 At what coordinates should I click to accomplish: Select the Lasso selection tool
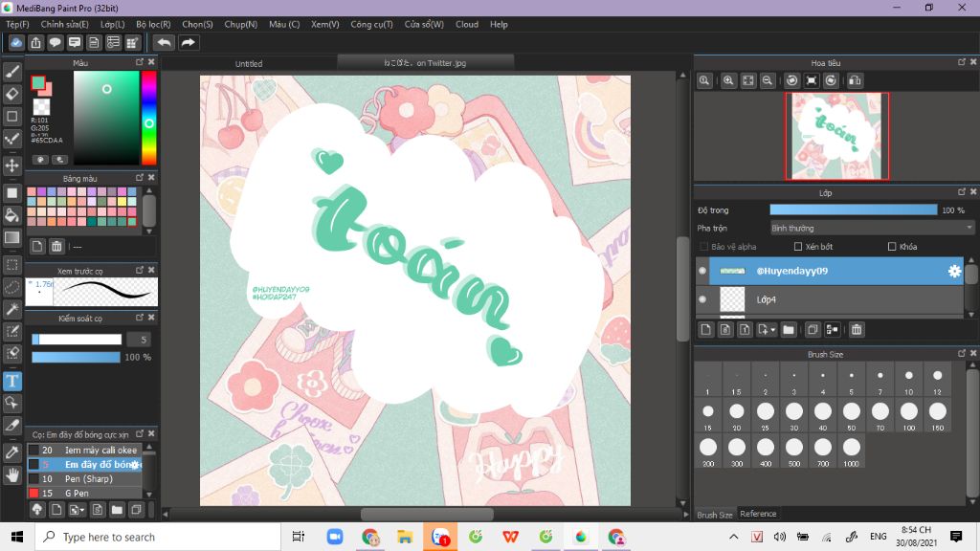click(x=11, y=287)
